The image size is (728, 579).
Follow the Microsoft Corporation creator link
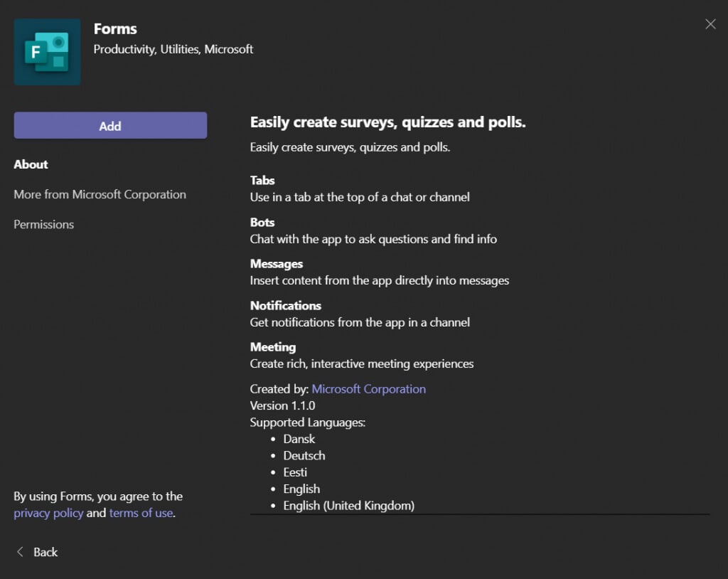pos(368,389)
